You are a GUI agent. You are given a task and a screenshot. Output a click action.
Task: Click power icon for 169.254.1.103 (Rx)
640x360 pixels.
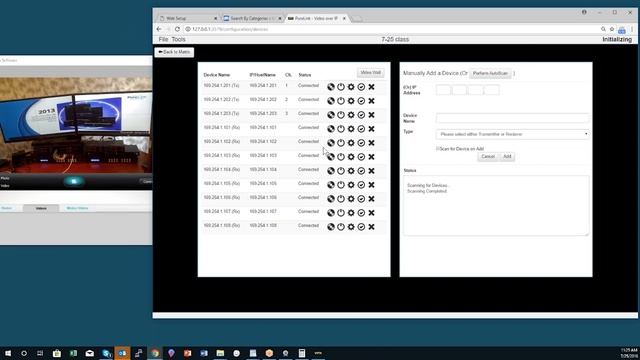(341, 157)
